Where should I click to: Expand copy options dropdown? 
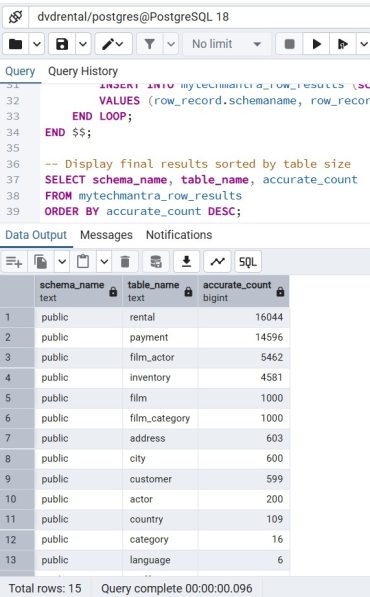[x=62, y=262]
